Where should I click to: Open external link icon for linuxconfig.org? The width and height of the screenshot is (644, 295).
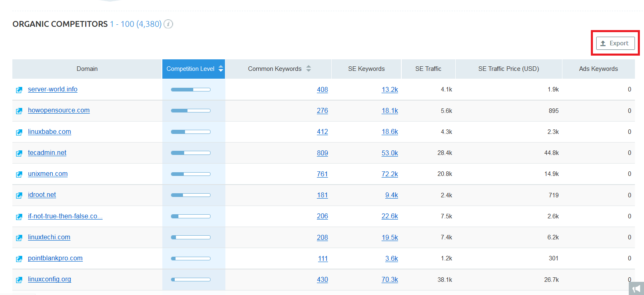click(x=19, y=280)
